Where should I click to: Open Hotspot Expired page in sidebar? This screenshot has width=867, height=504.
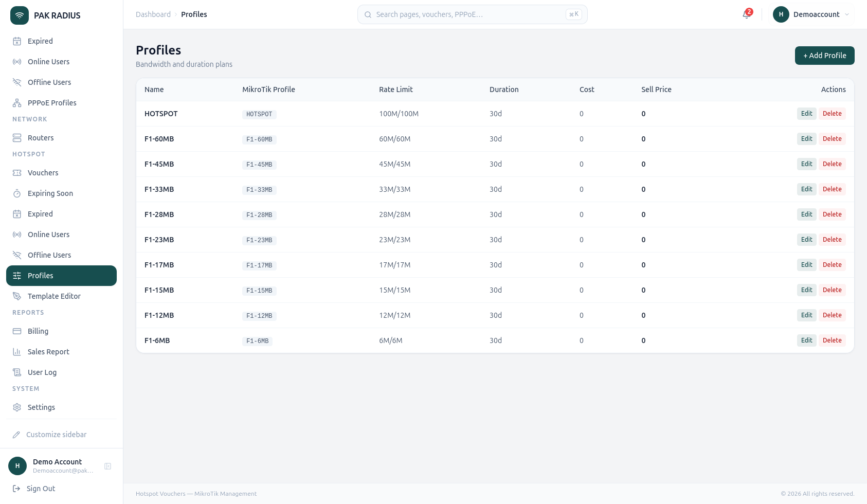[x=61, y=214]
